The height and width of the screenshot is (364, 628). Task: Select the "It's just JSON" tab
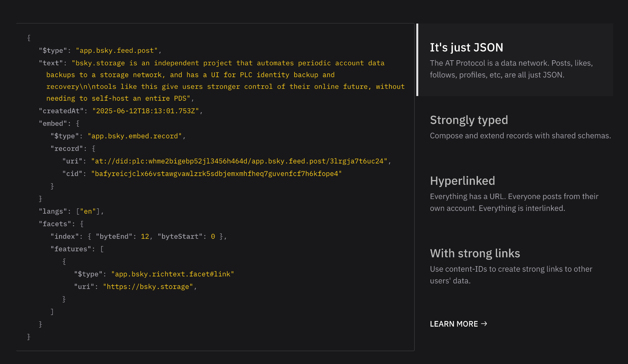pos(466,47)
